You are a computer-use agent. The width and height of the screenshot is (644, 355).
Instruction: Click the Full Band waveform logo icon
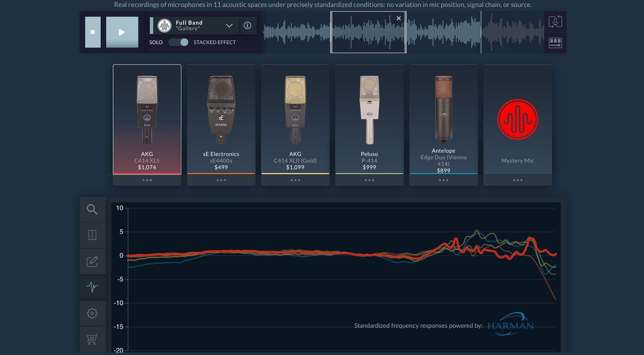pos(164,25)
